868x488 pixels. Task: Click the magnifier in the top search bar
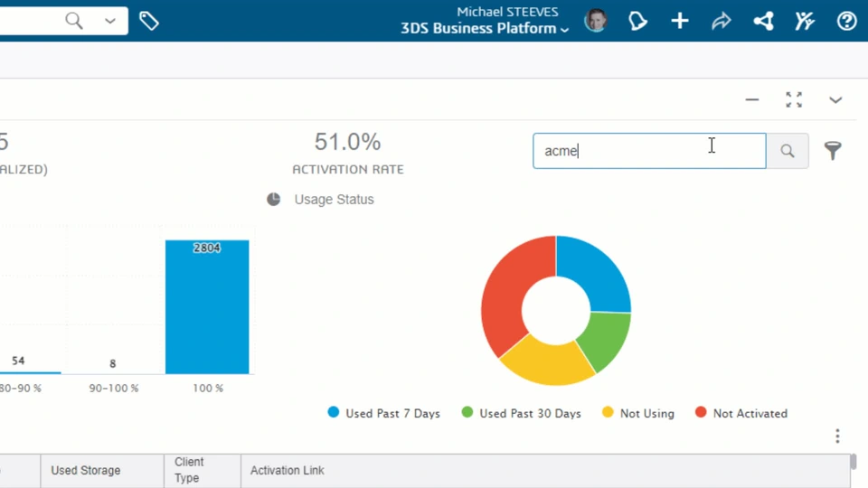click(74, 21)
